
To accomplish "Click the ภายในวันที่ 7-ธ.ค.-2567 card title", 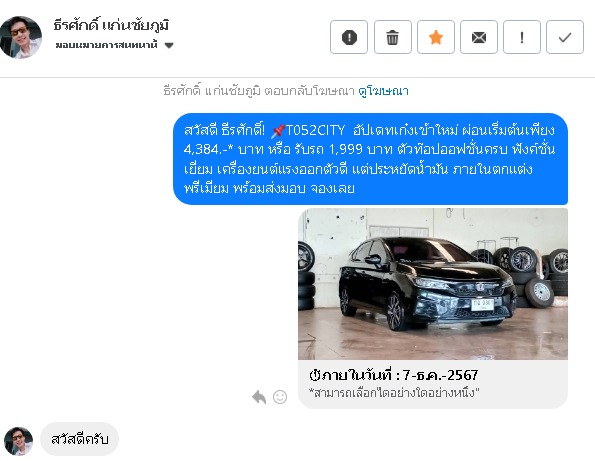I will click(x=393, y=375).
